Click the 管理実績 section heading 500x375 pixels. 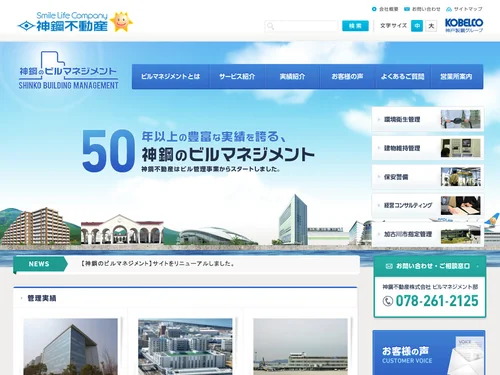42,298
